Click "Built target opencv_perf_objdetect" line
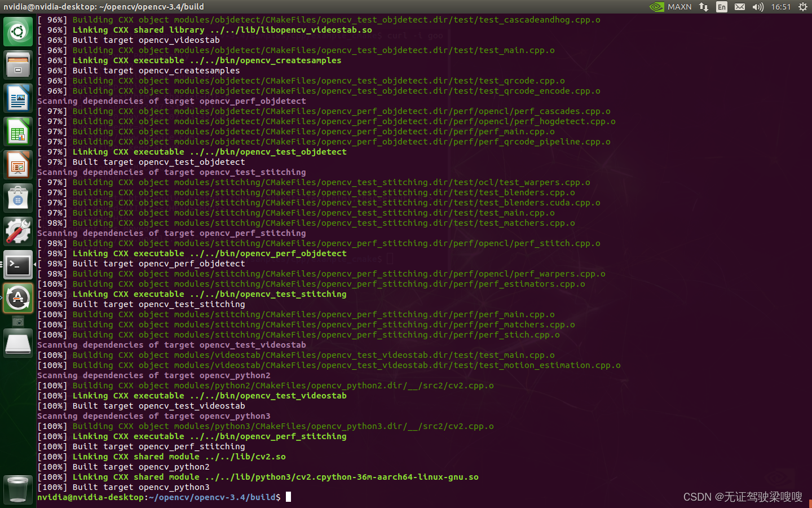 click(x=141, y=264)
